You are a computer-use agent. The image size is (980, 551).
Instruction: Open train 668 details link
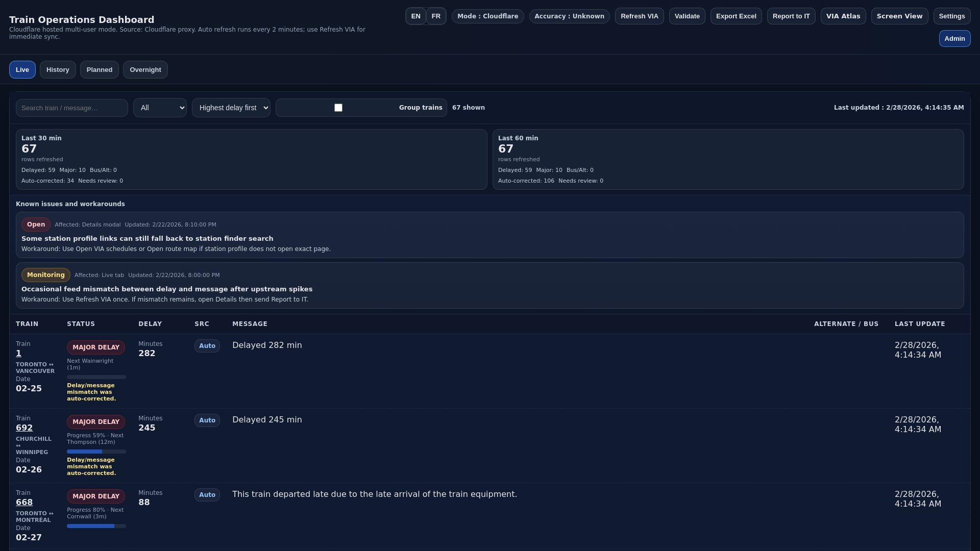(24, 503)
